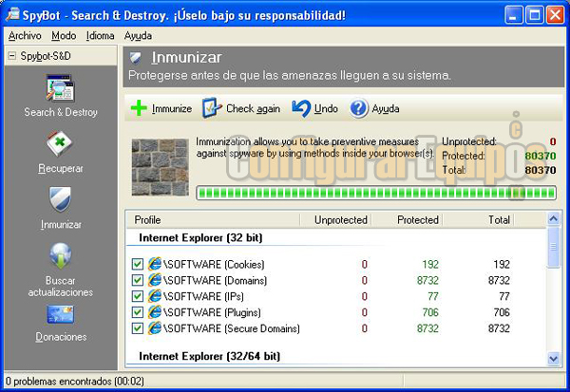
Task: Click the Recuperar label in sidebar
Action: [x=61, y=169]
